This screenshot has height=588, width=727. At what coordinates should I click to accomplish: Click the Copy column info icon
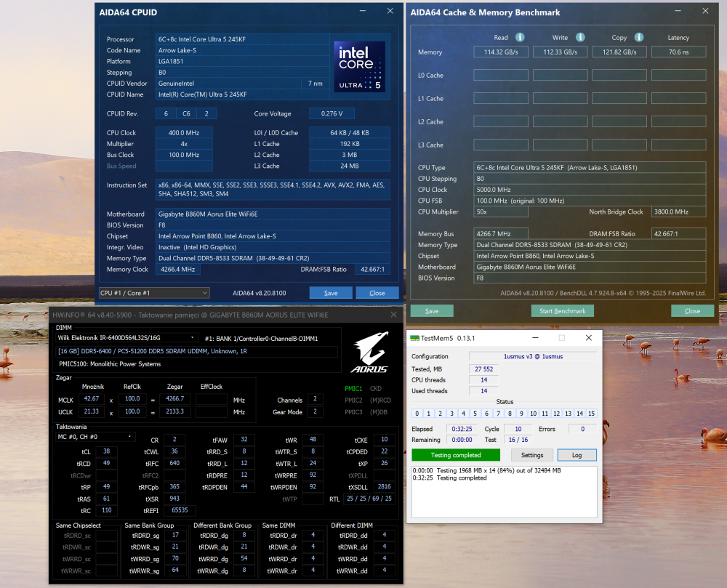[x=638, y=37]
